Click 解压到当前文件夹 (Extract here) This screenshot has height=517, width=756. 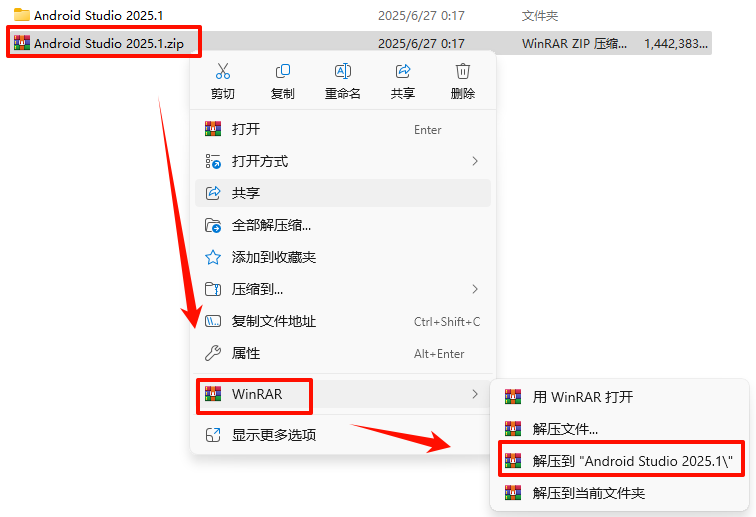pos(620,493)
